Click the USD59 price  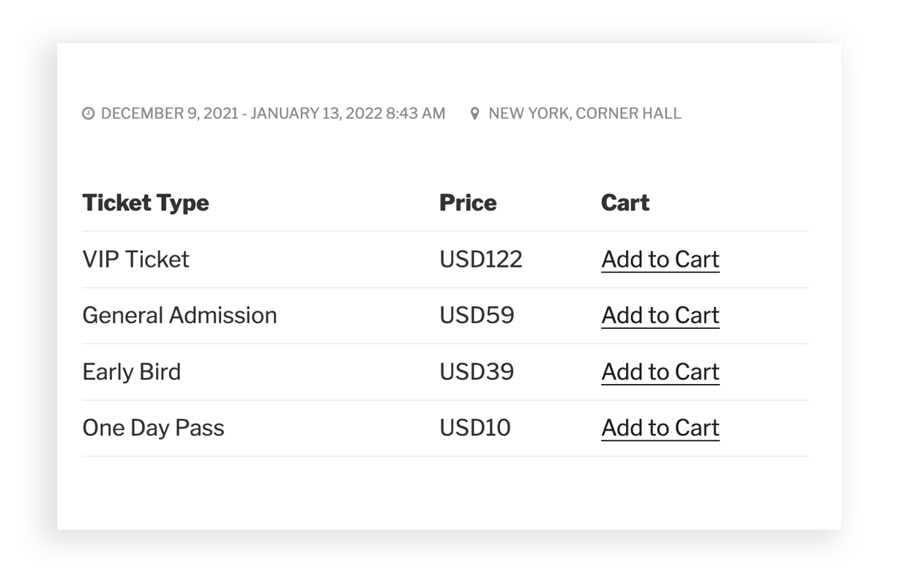pyautogui.click(x=477, y=316)
